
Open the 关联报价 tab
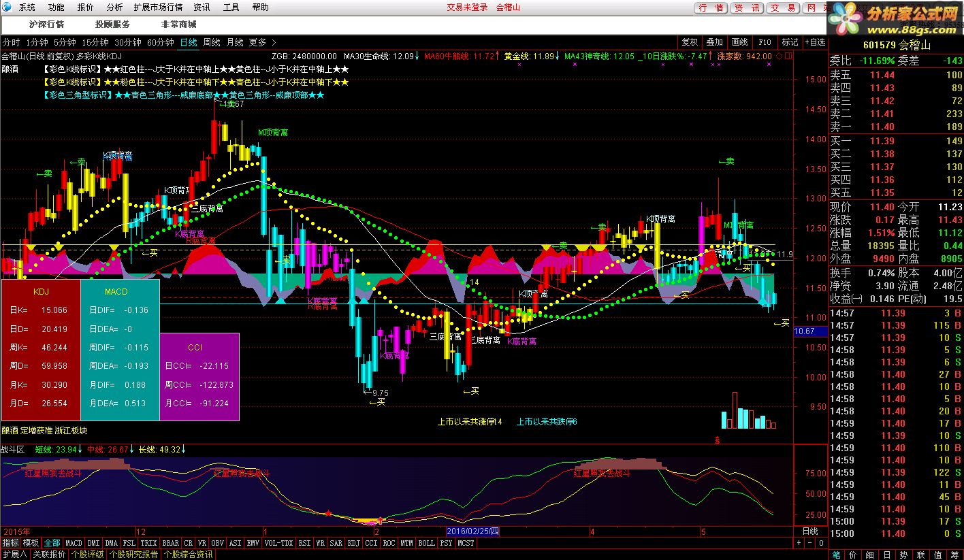[49, 555]
